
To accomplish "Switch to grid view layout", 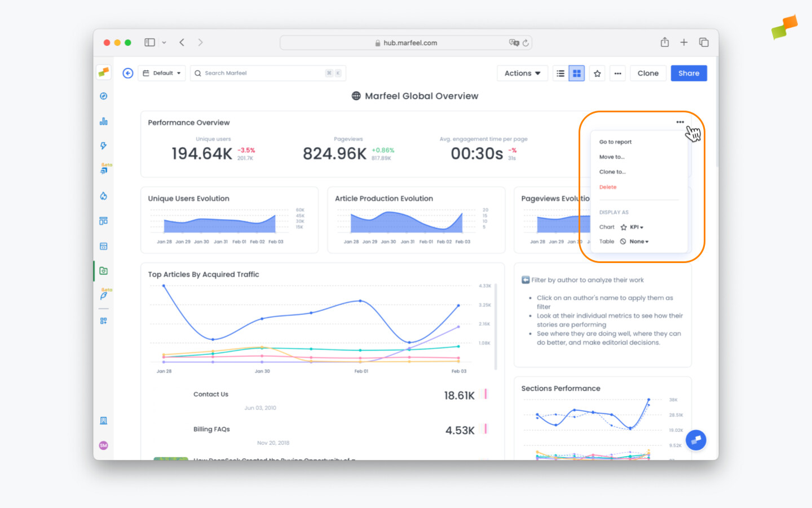I will [x=576, y=73].
